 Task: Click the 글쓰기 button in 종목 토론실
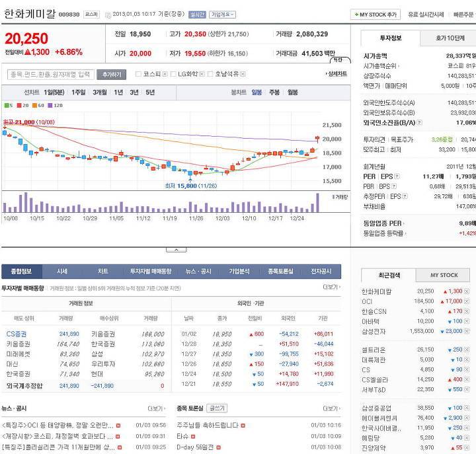coord(217,408)
